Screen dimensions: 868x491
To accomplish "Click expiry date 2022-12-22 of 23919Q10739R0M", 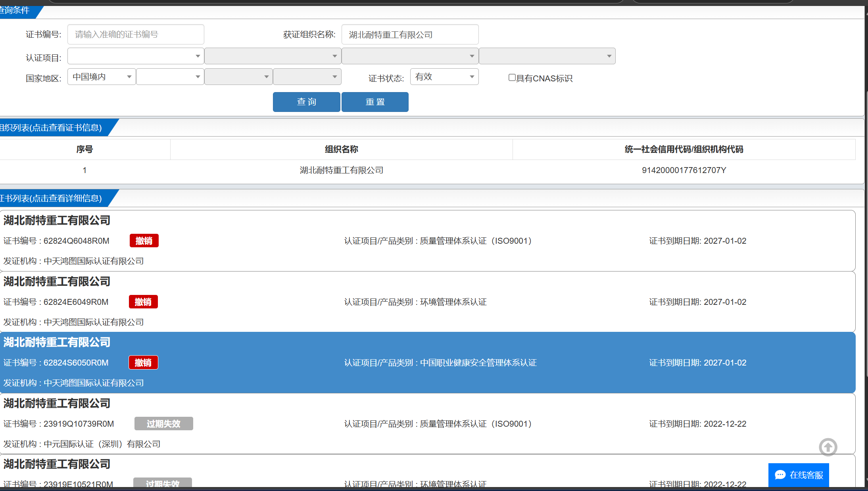I will (725, 424).
